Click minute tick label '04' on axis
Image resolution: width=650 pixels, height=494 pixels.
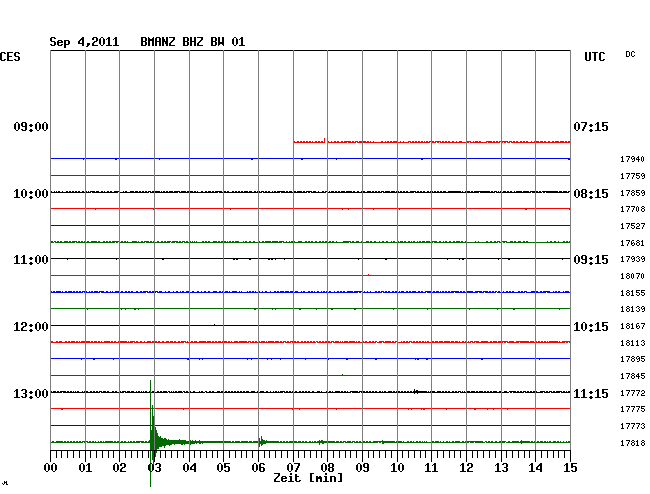tap(189, 467)
